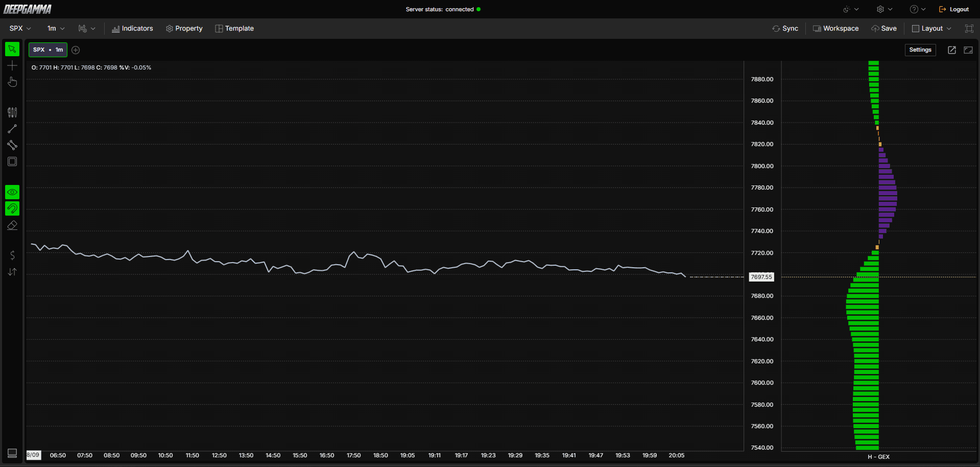Maximize the chart panel
Screen dimensions: 980x467
click(968, 50)
